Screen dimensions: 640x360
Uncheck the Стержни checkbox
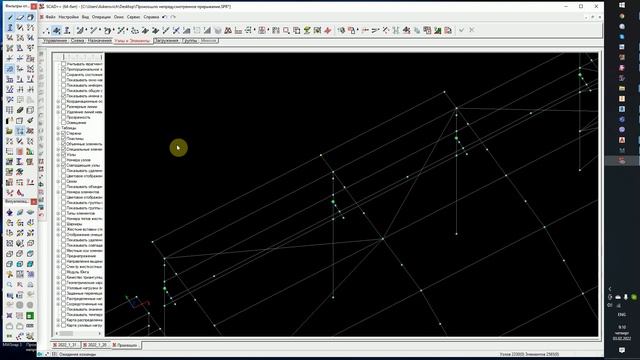click(63, 133)
